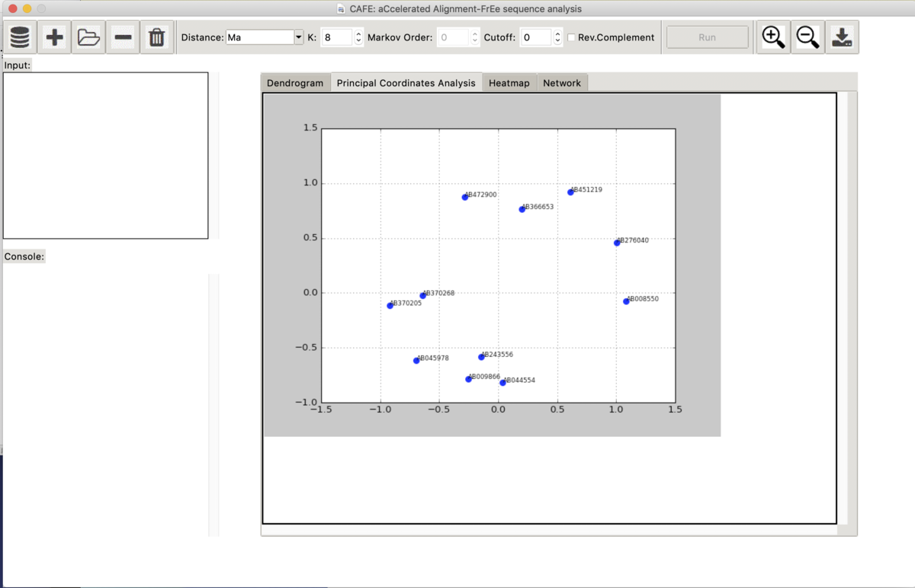Image resolution: width=915 pixels, height=588 pixels.
Task: Click the Cutoff value field
Action: [536, 37]
